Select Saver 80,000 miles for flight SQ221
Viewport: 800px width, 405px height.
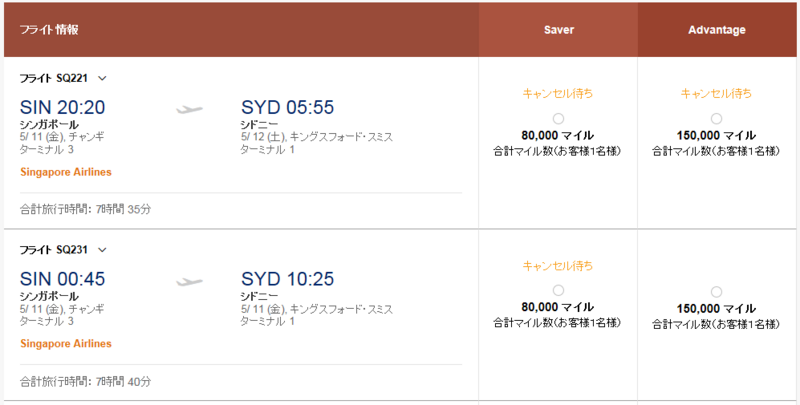(x=558, y=119)
